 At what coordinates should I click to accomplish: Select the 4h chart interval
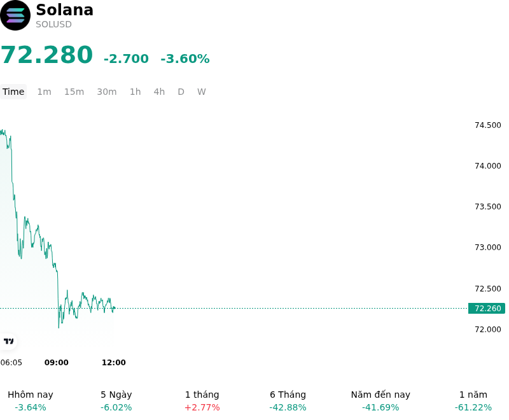159,92
